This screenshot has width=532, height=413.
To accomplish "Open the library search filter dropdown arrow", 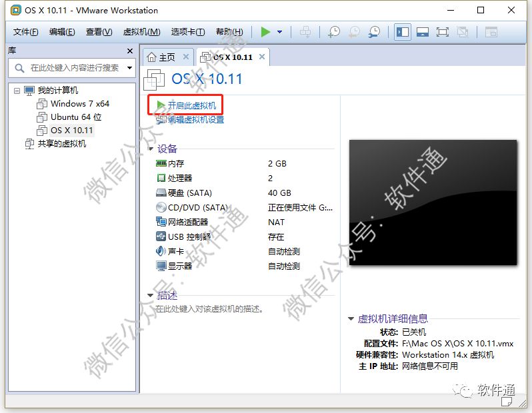I will (129, 68).
